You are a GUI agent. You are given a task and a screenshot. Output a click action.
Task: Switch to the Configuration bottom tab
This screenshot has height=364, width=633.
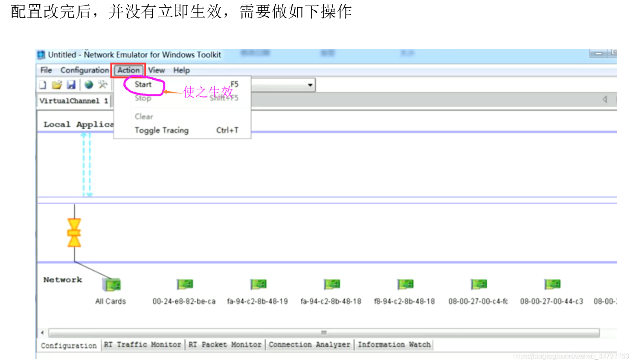(x=69, y=346)
